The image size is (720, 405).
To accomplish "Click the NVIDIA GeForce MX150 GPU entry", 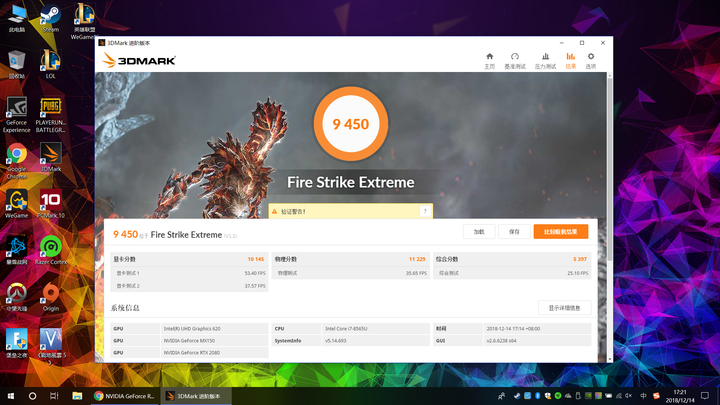I will tap(189, 341).
